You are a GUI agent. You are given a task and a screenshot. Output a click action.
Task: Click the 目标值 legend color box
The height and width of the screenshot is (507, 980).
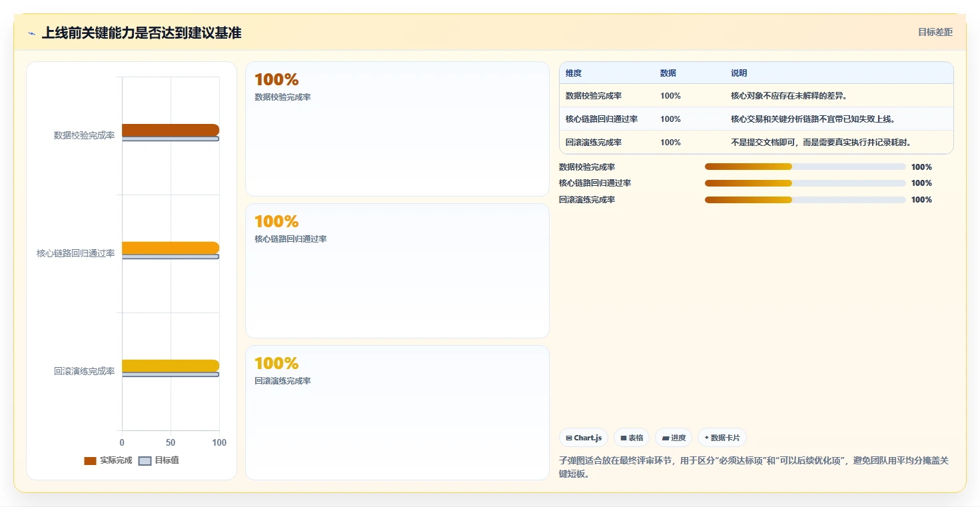(x=145, y=461)
